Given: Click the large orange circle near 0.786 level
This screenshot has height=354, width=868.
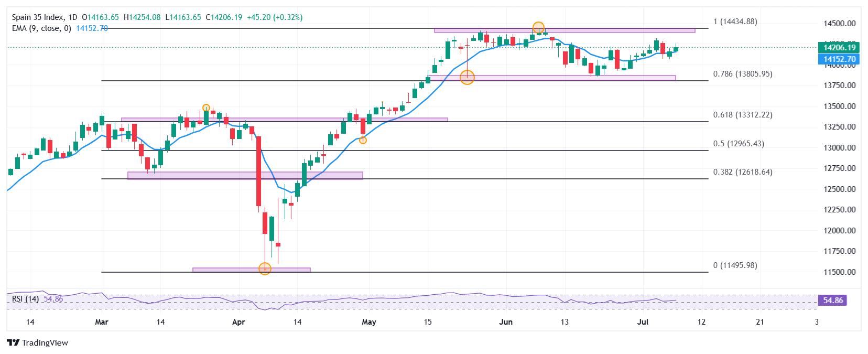Looking at the screenshot, I should [467, 78].
